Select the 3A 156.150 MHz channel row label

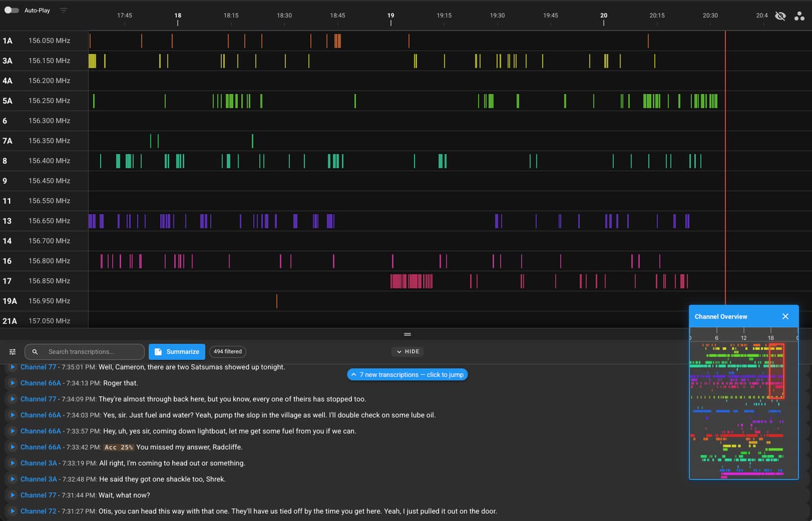pos(44,61)
